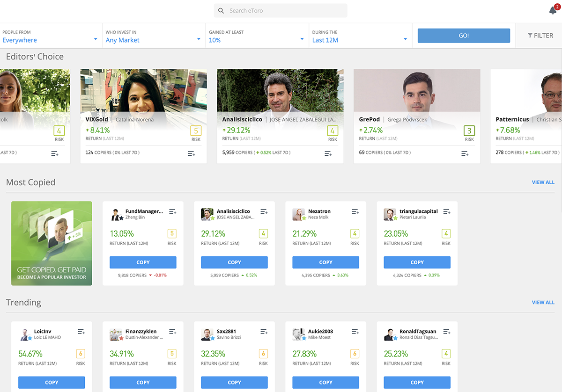Screen dimensions: 562x392
Task: Open triangulacapital profile avatar
Action: click(390, 215)
